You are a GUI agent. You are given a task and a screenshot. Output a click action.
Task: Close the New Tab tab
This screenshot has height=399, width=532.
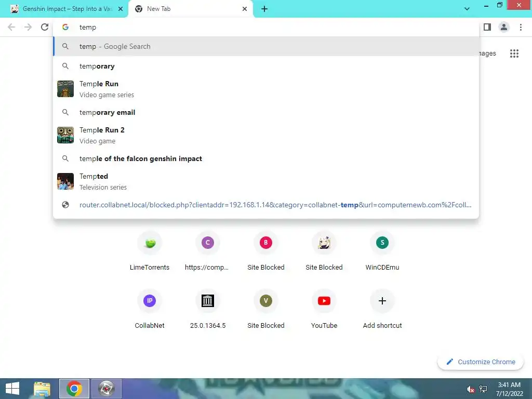click(245, 9)
